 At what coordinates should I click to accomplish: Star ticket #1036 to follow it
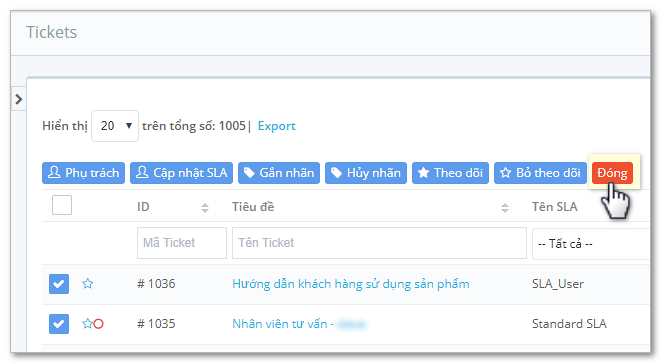[87, 283]
